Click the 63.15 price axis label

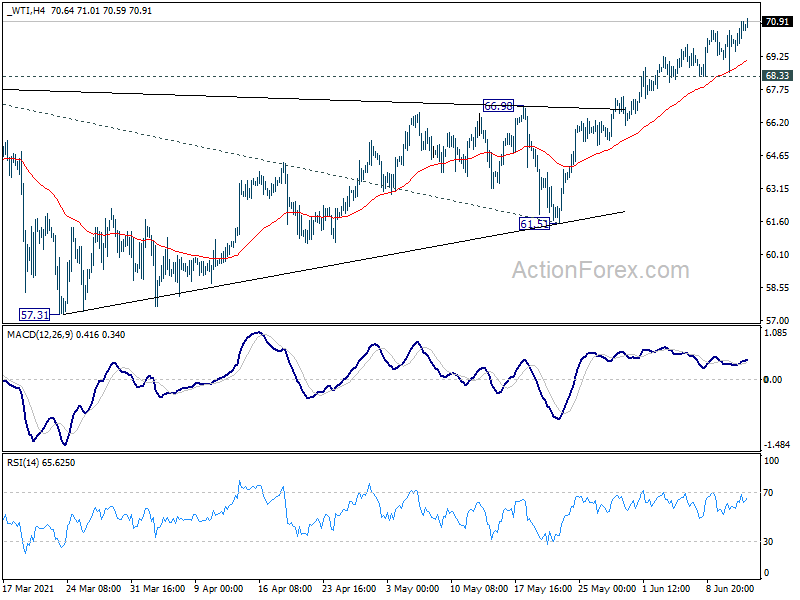point(777,189)
